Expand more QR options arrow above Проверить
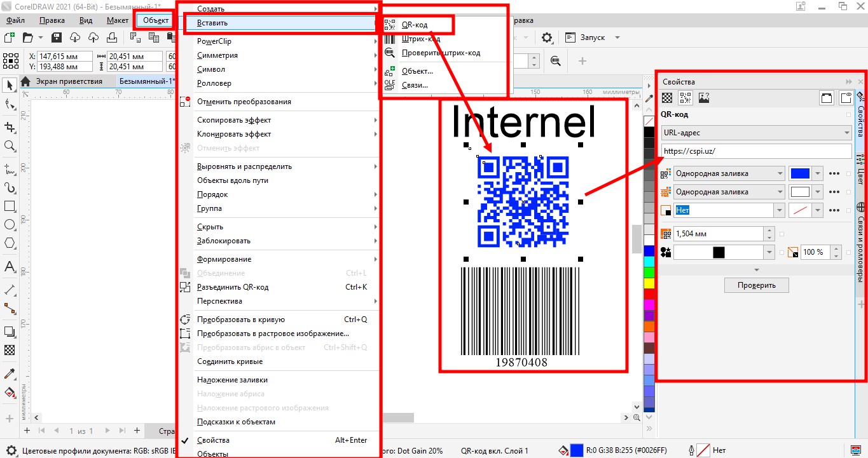 tap(756, 270)
